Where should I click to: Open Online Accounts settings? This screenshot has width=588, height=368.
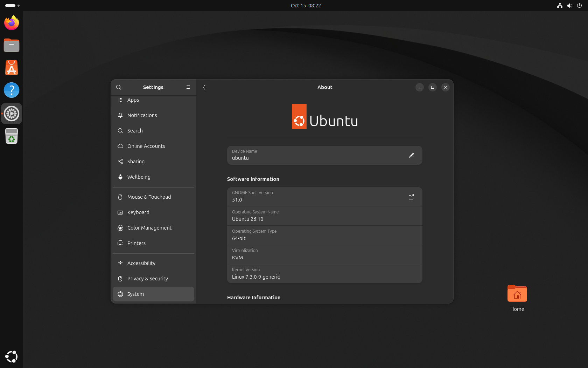pyautogui.click(x=153, y=146)
